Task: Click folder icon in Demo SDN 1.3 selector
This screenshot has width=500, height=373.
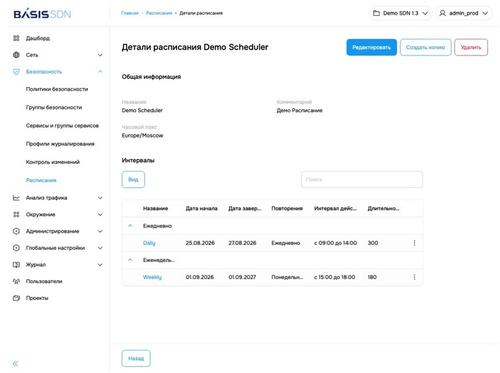Action: point(376,13)
